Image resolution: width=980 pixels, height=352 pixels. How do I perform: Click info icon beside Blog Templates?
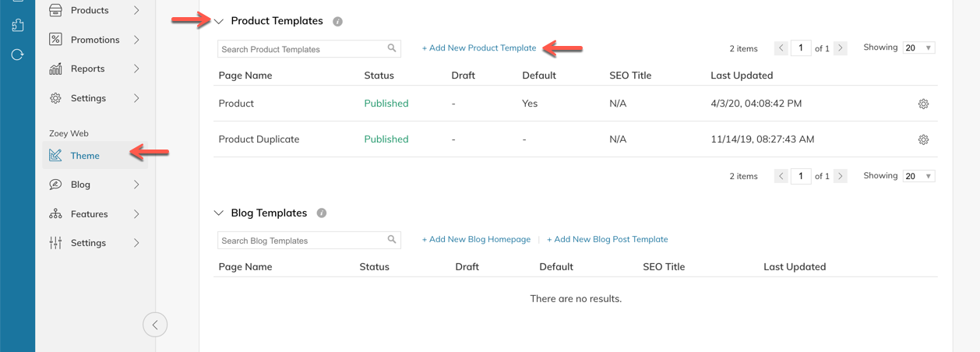pyautogui.click(x=322, y=213)
